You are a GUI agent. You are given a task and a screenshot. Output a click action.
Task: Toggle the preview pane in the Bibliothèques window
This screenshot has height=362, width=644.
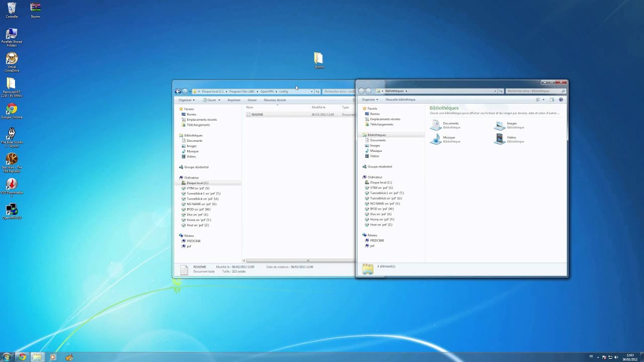[552, 100]
